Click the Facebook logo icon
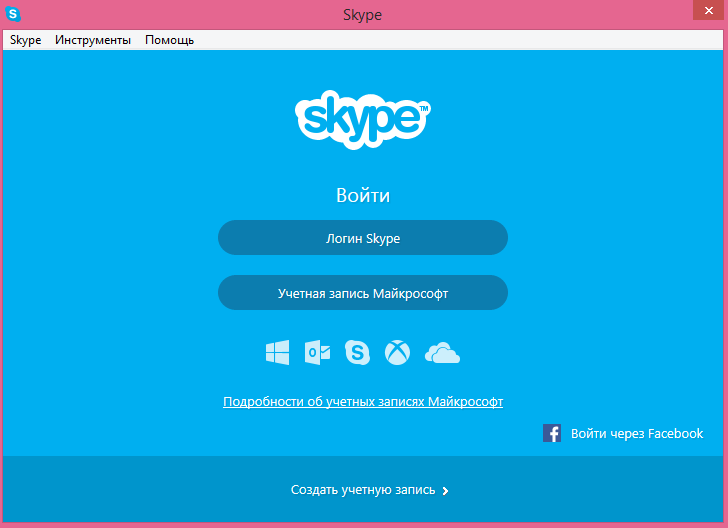The width and height of the screenshot is (728, 528). [552, 433]
